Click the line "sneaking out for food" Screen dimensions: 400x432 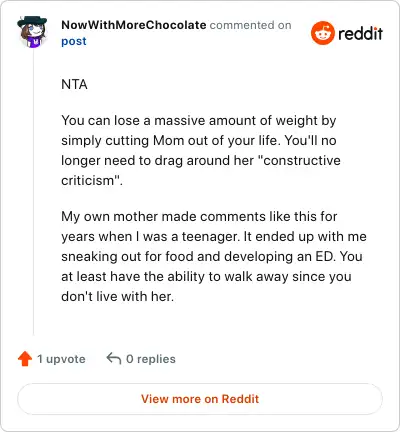[x=212, y=257]
